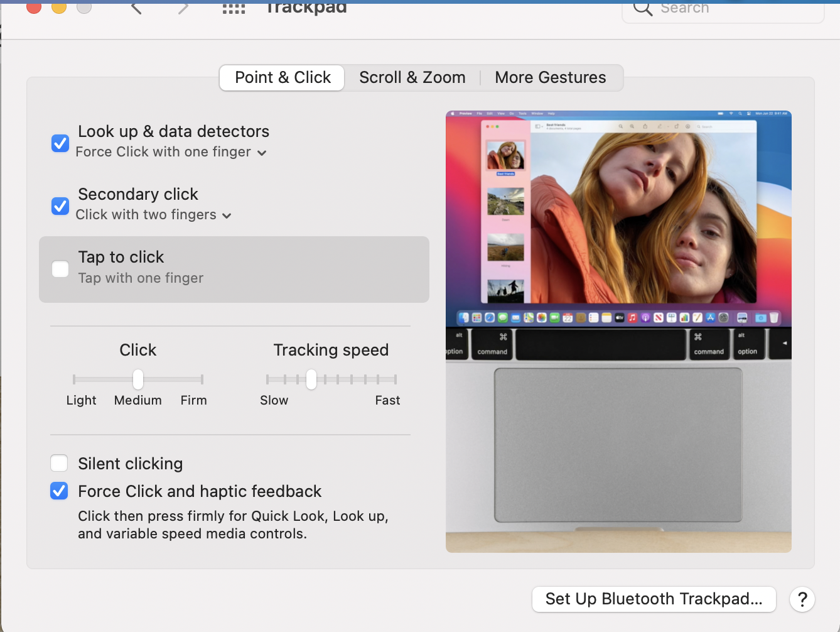The height and width of the screenshot is (632, 840).
Task: Enable Tap to click
Action: coord(60,270)
